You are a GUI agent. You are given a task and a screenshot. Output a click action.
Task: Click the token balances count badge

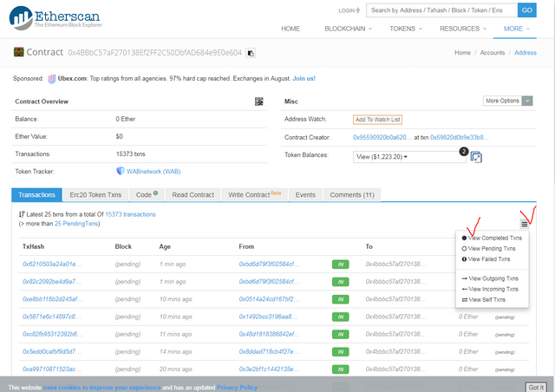click(464, 152)
